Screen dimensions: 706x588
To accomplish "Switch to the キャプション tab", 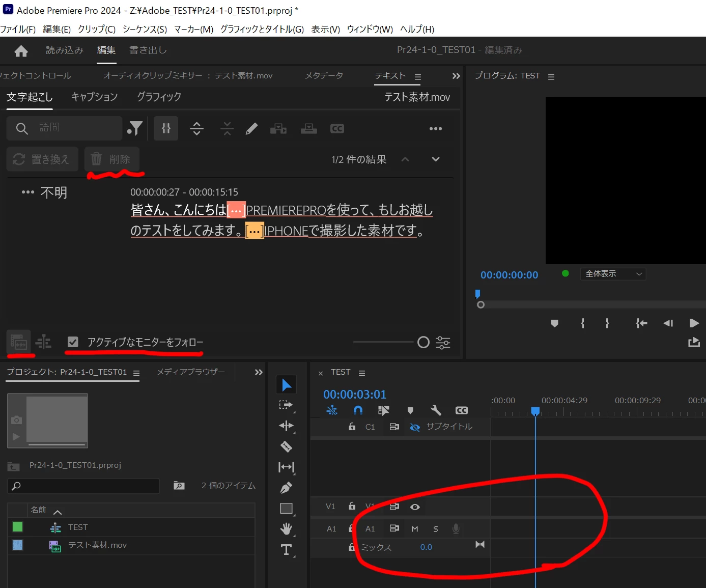I will pyautogui.click(x=94, y=97).
